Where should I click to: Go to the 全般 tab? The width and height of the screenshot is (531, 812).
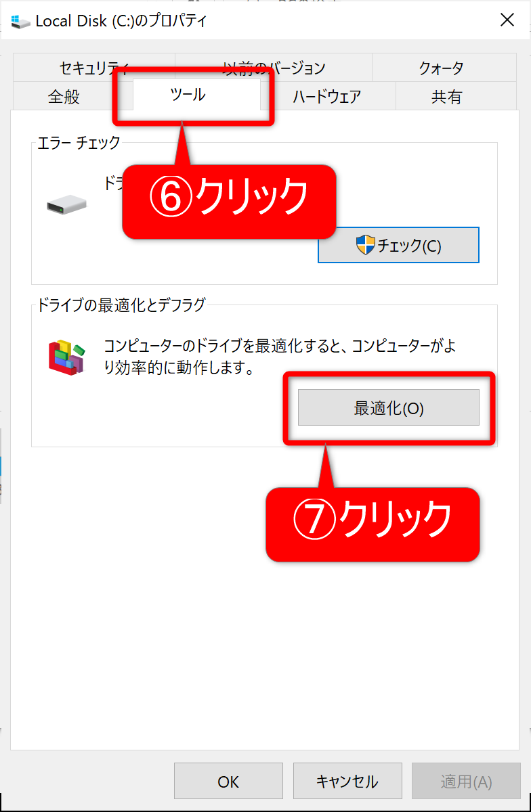click(x=64, y=97)
